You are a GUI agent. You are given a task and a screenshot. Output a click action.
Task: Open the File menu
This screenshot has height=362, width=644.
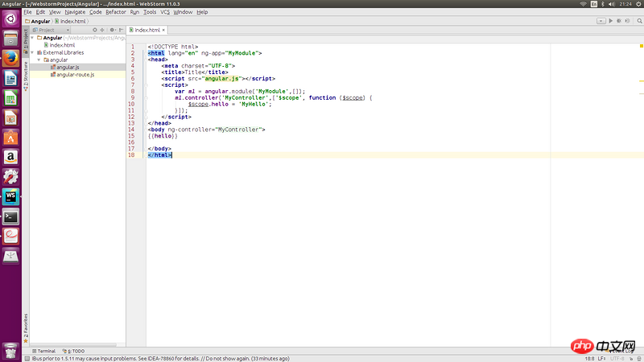pyautogui.click(x=27, y=12)
